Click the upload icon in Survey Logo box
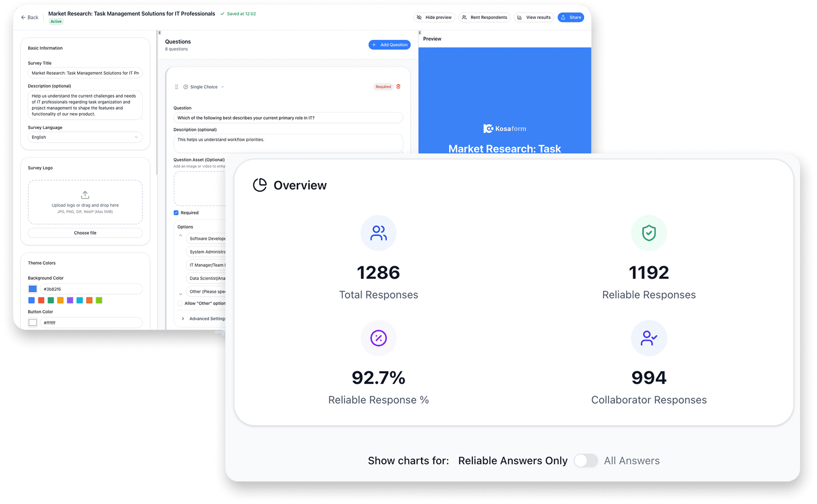Viewport: 817px width, 504px height. click(x=85, y=195)
